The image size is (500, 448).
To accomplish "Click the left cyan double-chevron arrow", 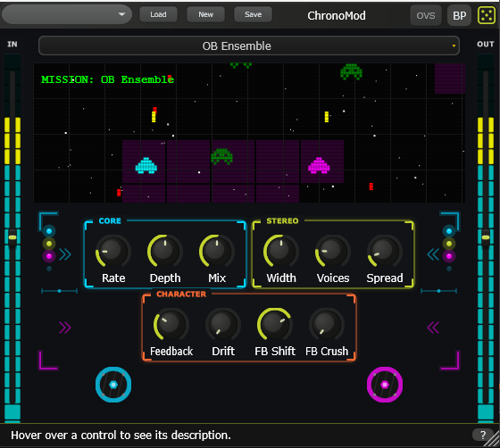I will tap(65, 254).
